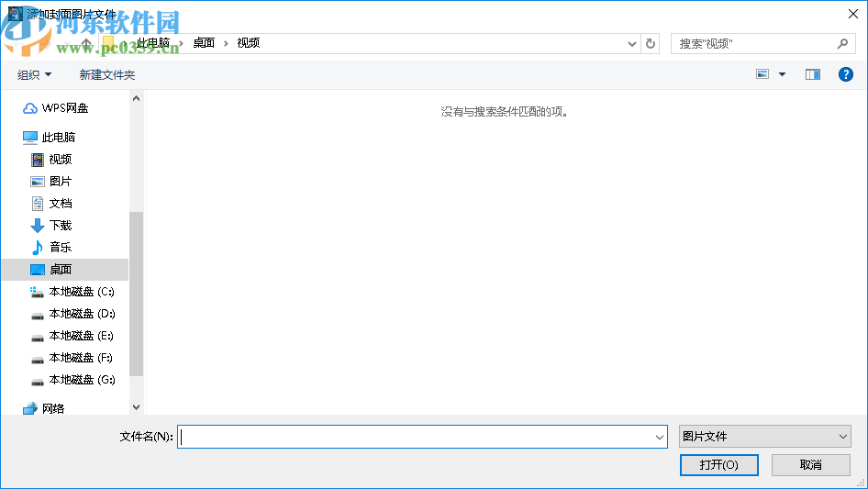This screenshot has width=868, height=489.
Task: Expand the breadcrumb chevron after 桌面
Action: click(x=226, y=43)
